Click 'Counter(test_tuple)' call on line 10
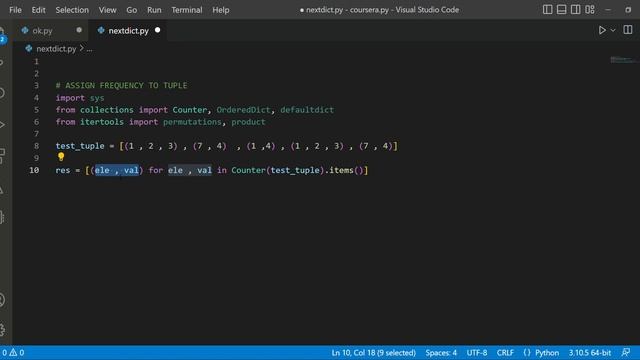Image resolution: width=640 pixels, height=360 pixels. click(277, 170)
